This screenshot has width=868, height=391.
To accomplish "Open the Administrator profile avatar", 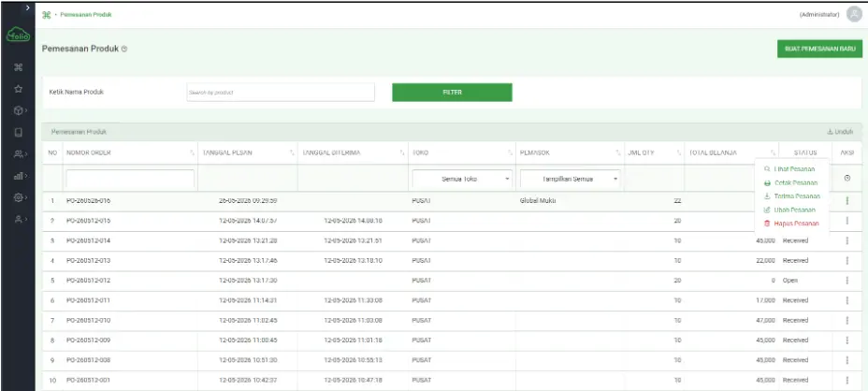I will point(854,14).
